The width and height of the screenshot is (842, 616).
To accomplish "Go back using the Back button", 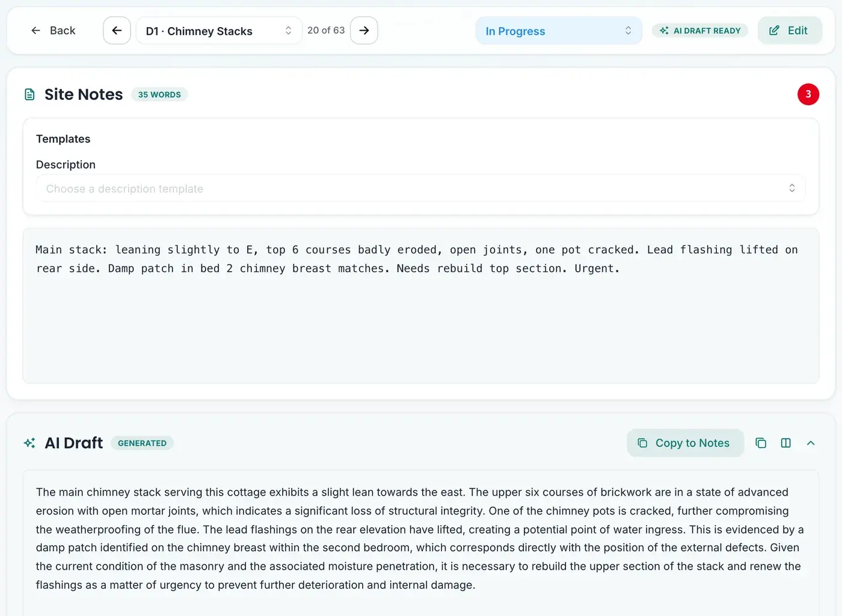I will tap(53, 31).
